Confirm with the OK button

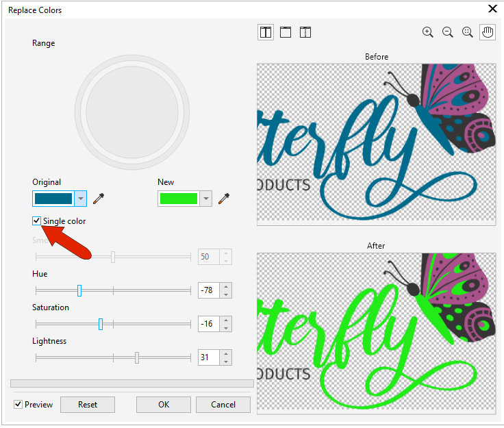coord(164,405)
